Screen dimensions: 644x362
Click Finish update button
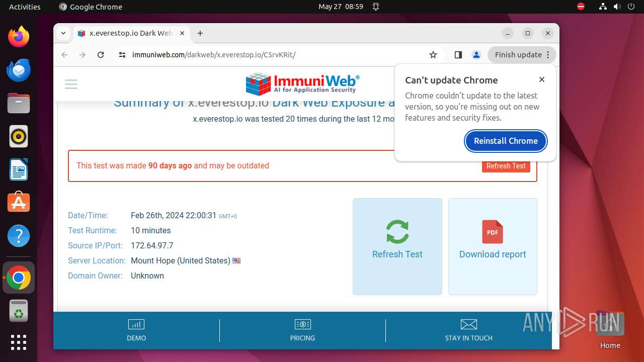pos(521,55)
